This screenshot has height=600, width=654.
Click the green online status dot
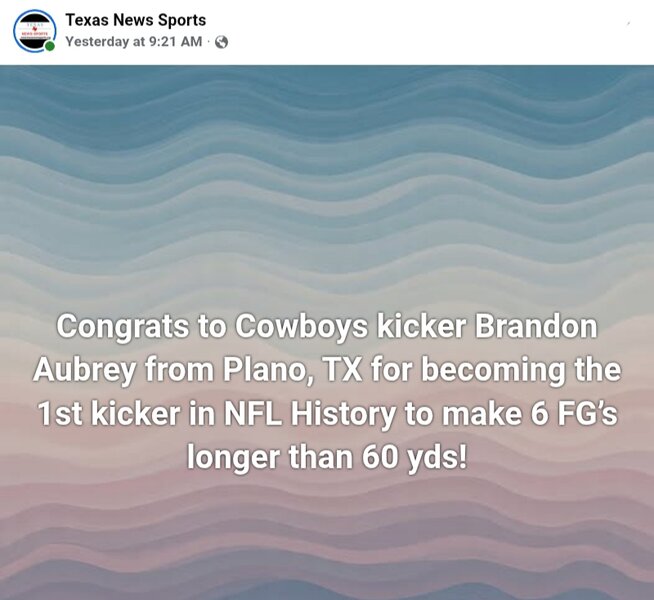50,46
